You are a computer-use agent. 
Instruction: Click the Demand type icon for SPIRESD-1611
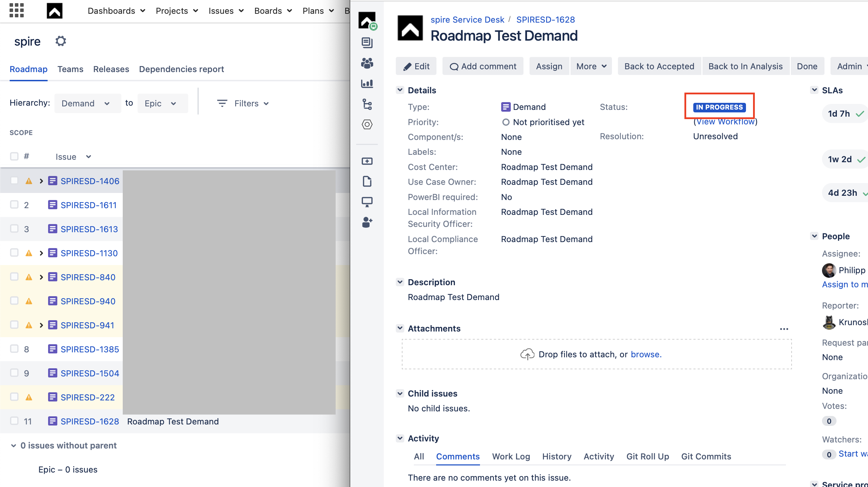coord(53,205)
